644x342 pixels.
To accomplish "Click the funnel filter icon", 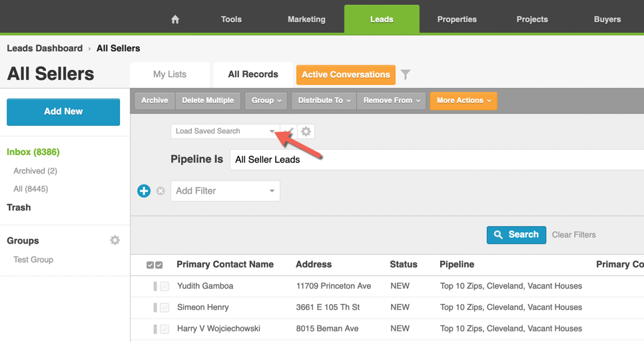I will pyautogui.click(x=406, y=75).
